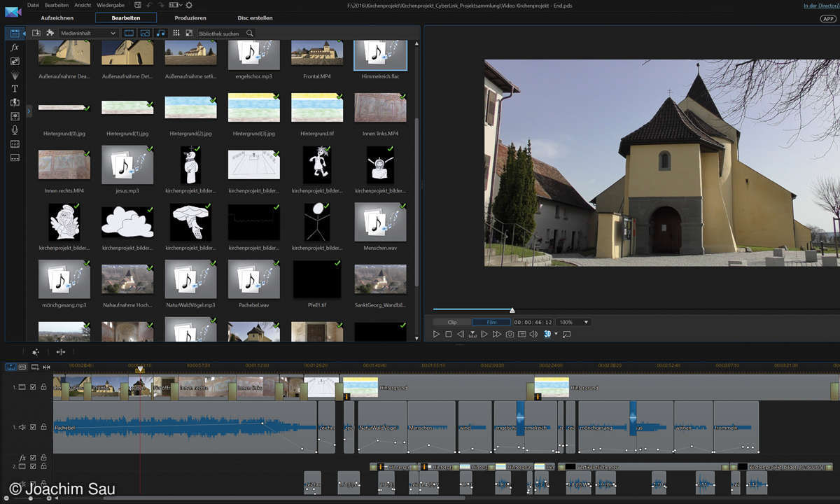
Task: Switch to the Produzieren tab
Action: 190,17
